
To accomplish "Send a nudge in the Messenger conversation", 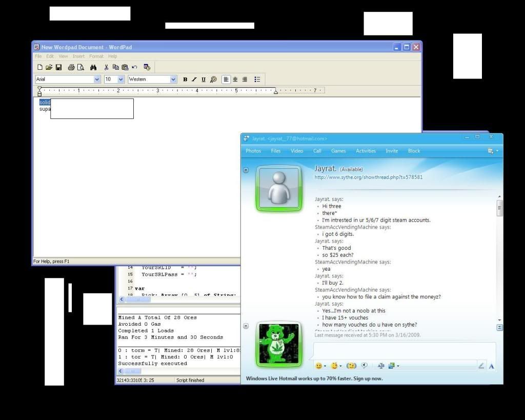I will point(351,366).
